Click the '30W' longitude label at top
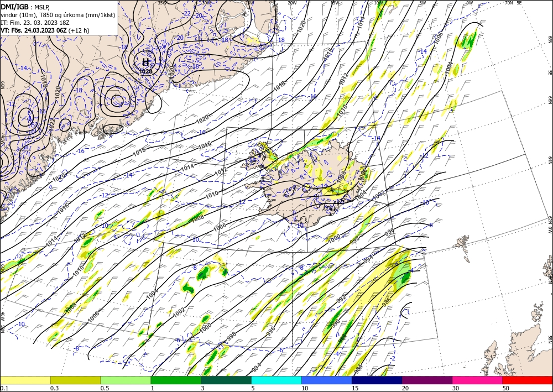 click(x=206, y=3)
